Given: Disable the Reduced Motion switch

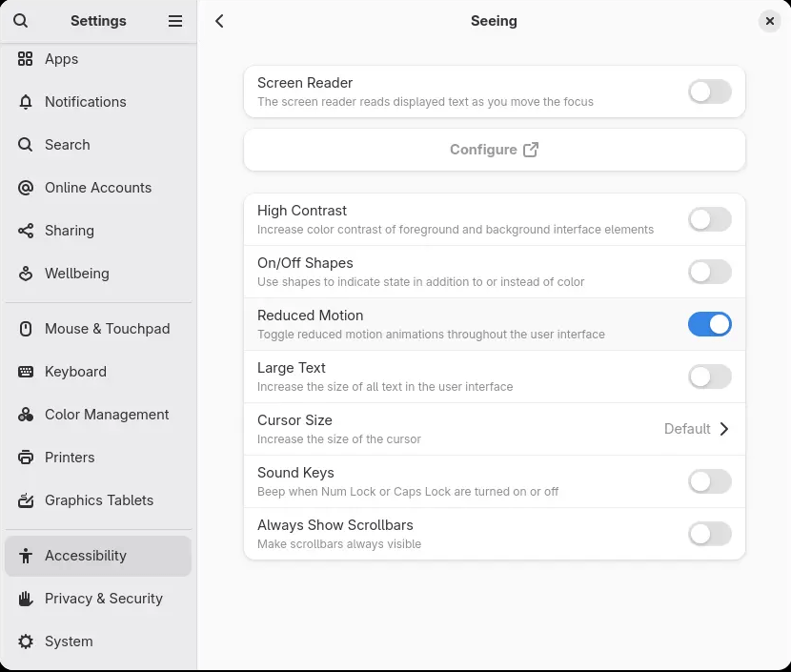Looking at the screenshot, I should click(x=709, y=324).
